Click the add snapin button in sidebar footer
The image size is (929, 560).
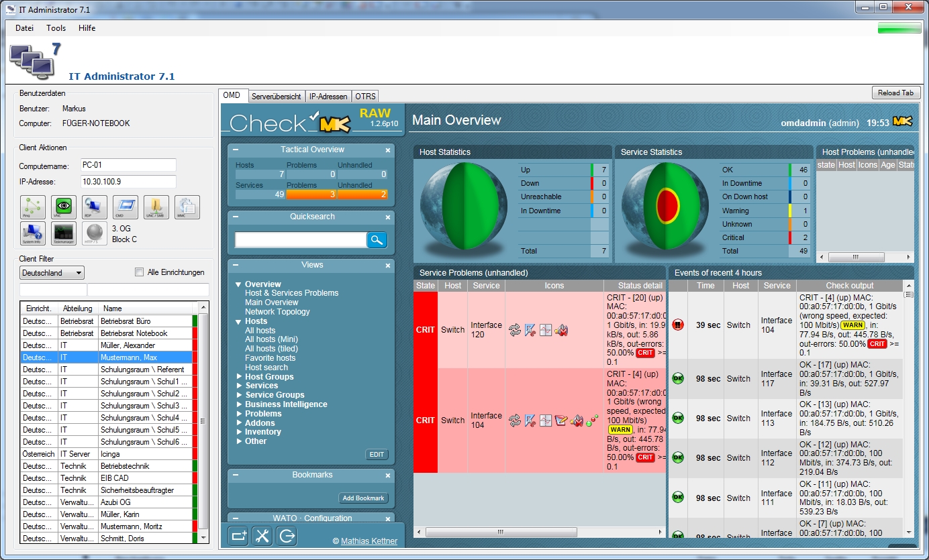pos(238,535)
